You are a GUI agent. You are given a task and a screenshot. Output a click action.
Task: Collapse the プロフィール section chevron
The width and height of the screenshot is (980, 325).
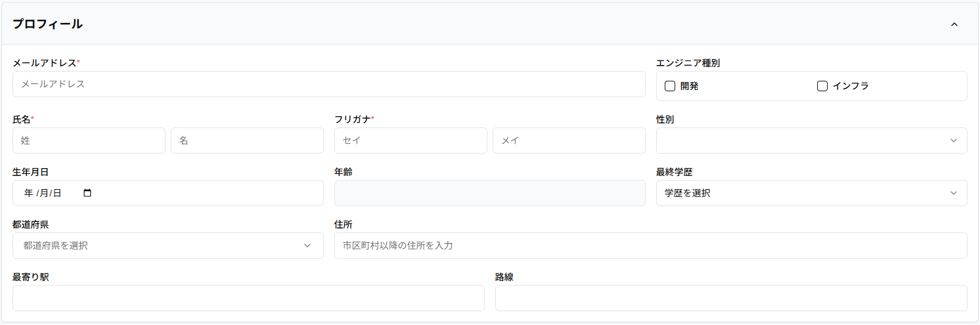click(x=954, y=24)
